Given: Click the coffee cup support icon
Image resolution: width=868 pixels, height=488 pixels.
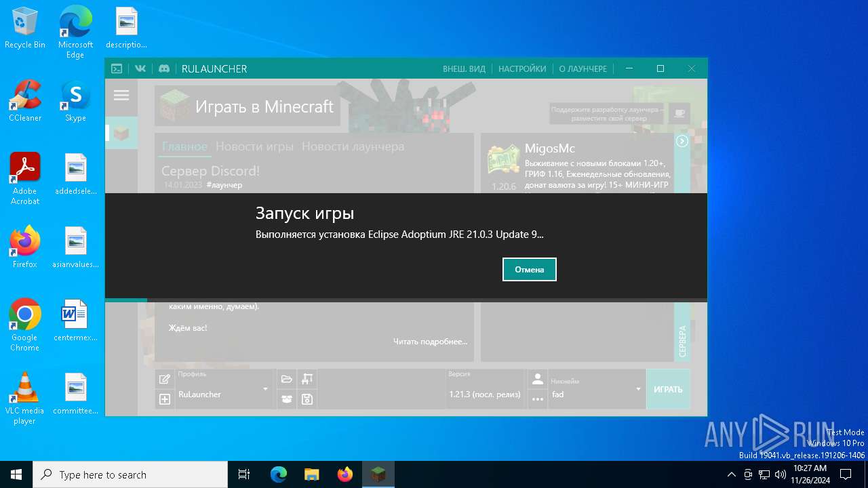Looking at the screenshot, I should [679, 113].
